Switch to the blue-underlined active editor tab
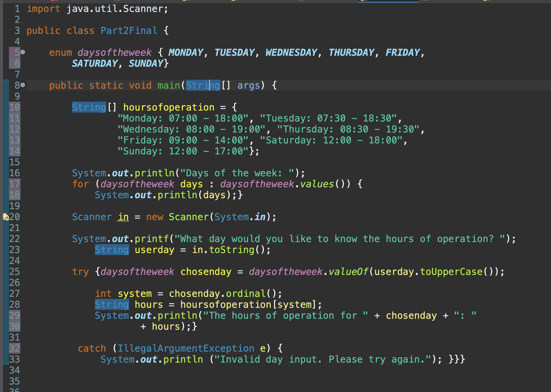 tap(386, 1)
